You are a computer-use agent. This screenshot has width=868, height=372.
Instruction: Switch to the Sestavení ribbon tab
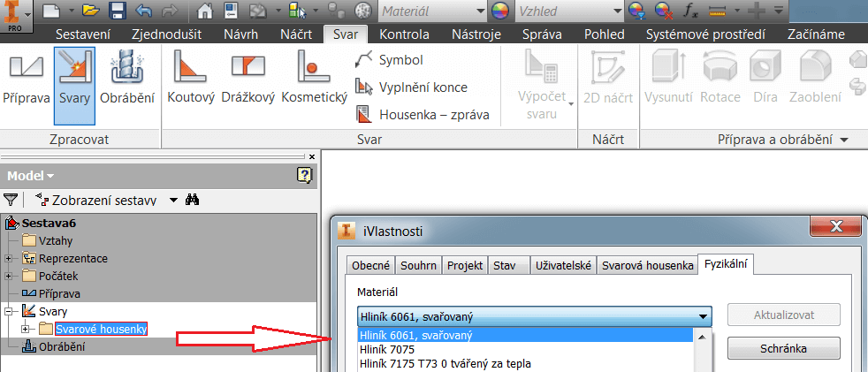(83, 34)
